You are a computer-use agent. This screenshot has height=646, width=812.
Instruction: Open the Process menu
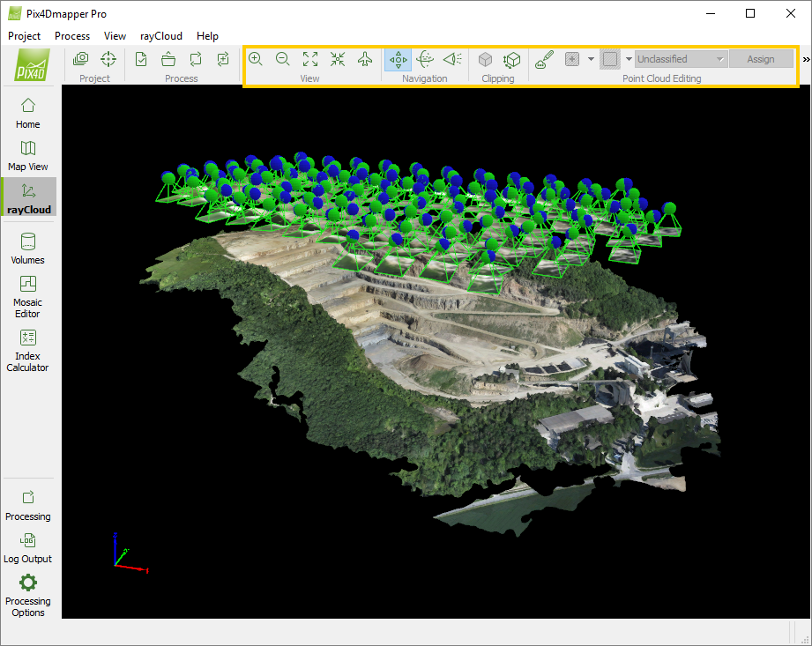pos(71,36)
